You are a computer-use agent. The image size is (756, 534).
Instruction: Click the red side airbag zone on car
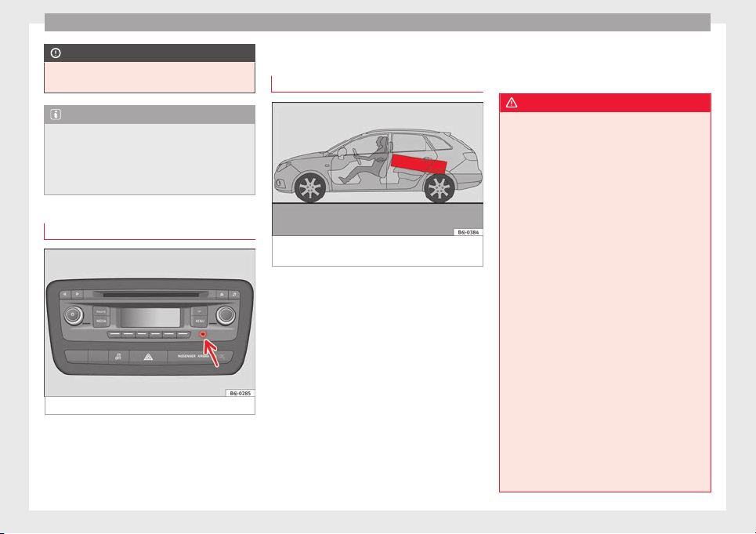pyautogui.click(x=418, y=164)
